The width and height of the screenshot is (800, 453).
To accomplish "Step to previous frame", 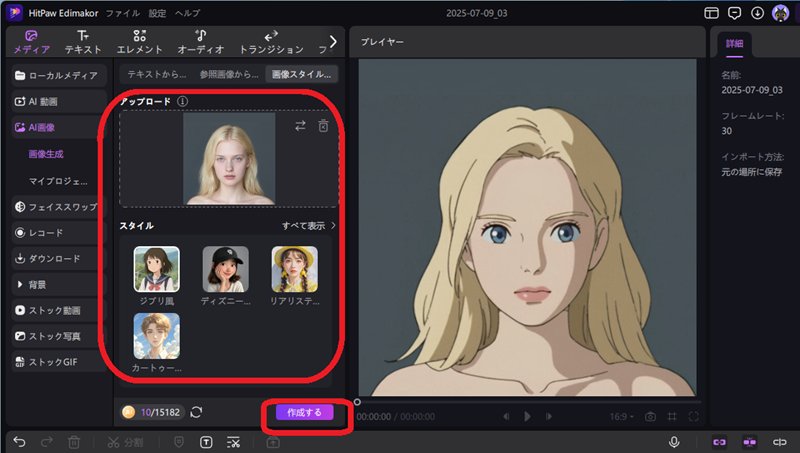I will [506, 416].
